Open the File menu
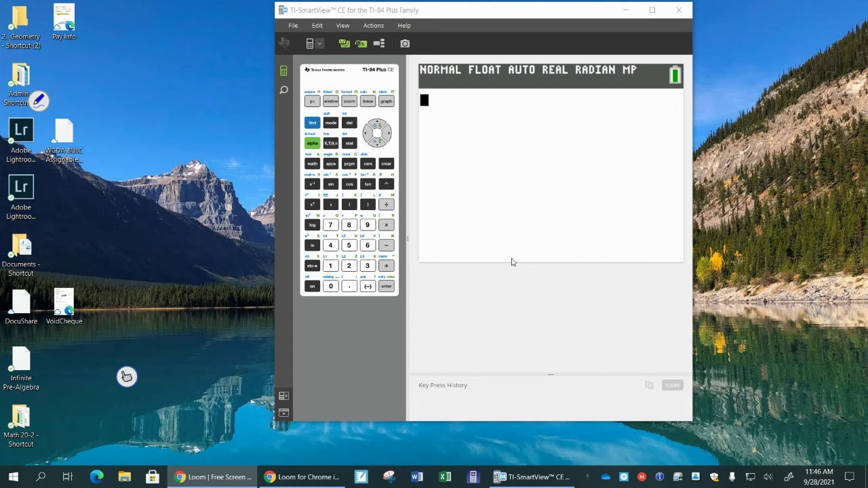 pyautogui.click(x=293, y=26)
